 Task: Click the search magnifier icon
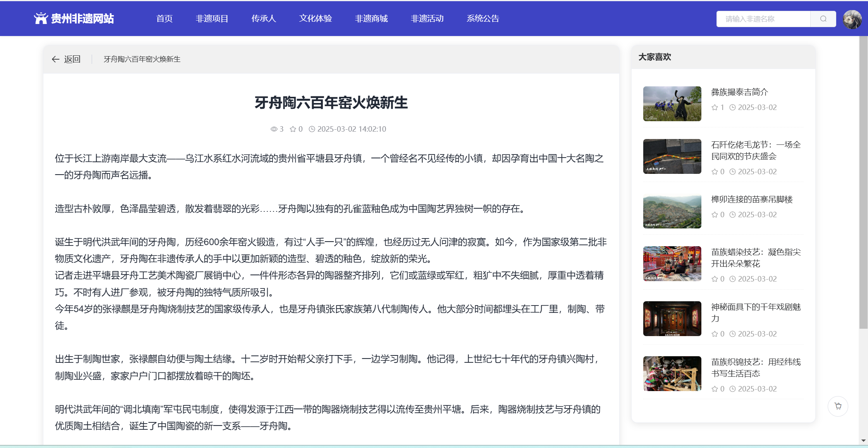tap(823, 19)
